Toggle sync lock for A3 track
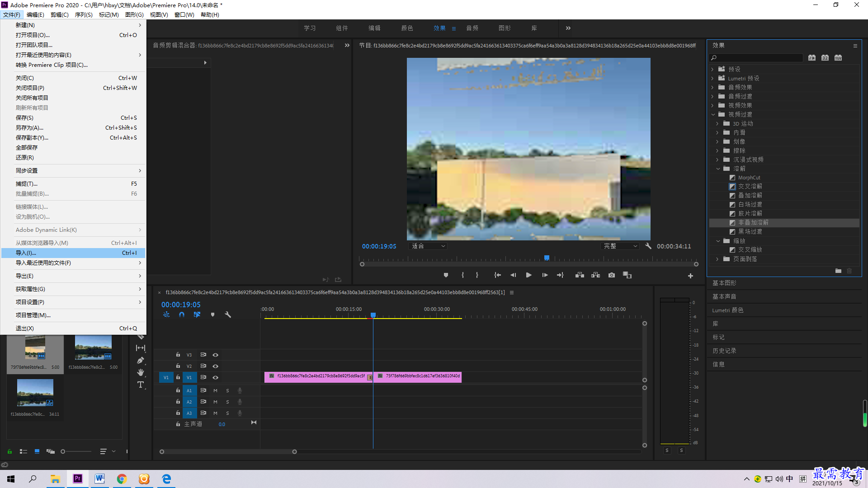 click(203, 413)
